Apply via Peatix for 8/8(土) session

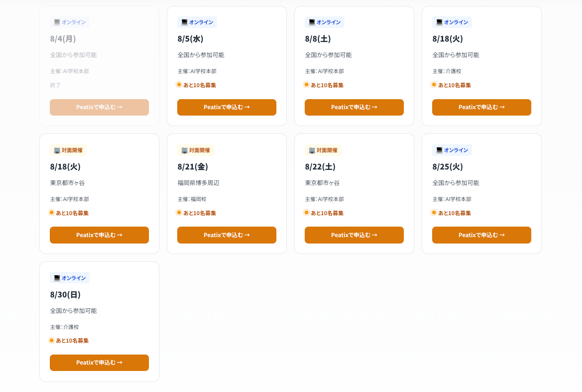click(354, 107)
